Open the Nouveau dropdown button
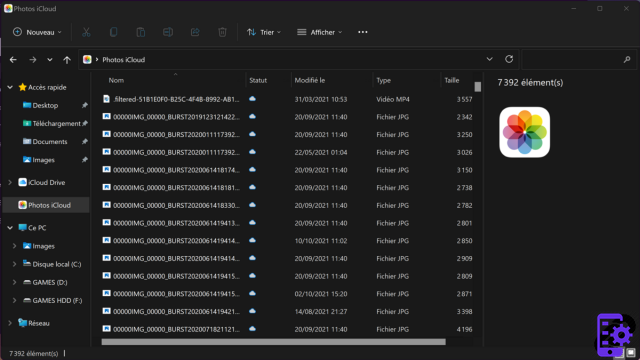Image resolution: width=640 pixels, height=360 pixels. (x=37, y=32)
